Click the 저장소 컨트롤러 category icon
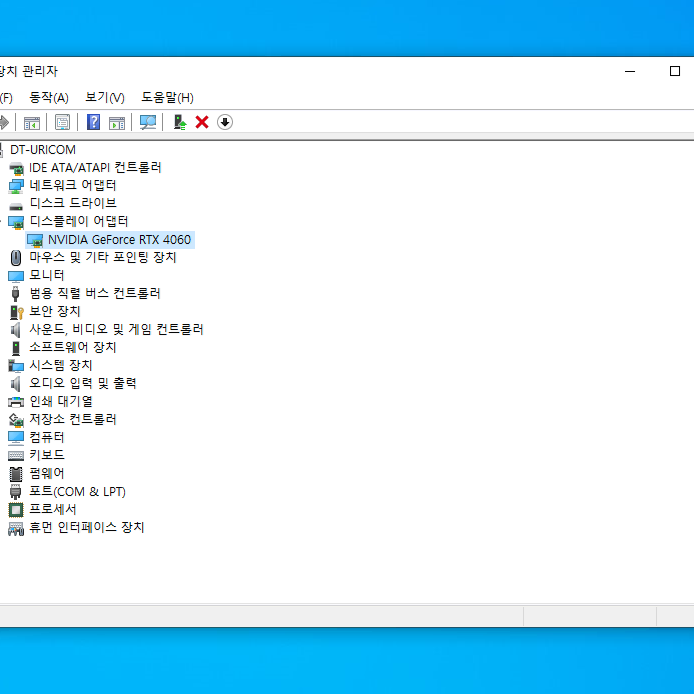This screenshot has height=694, width=694. tap(16, 420)
